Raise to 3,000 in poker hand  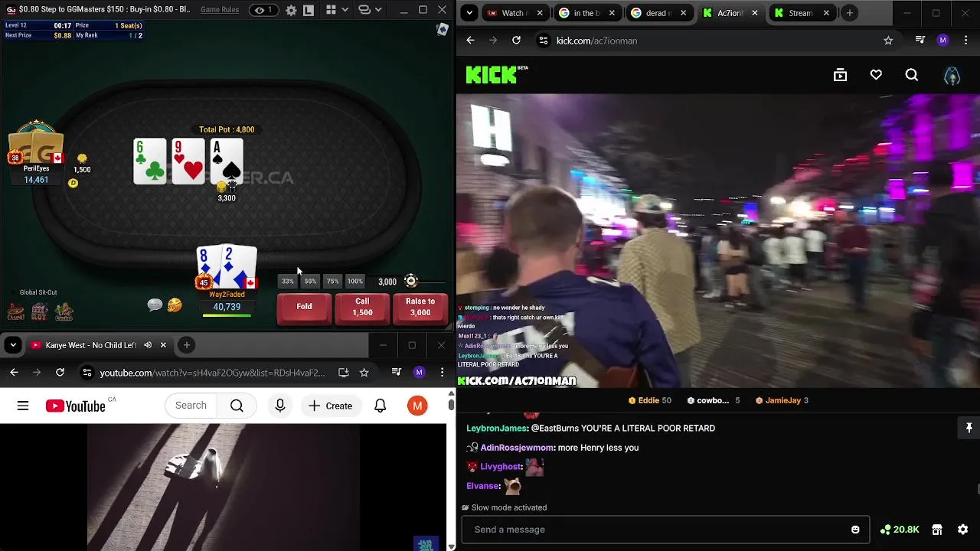coord(420,308)
